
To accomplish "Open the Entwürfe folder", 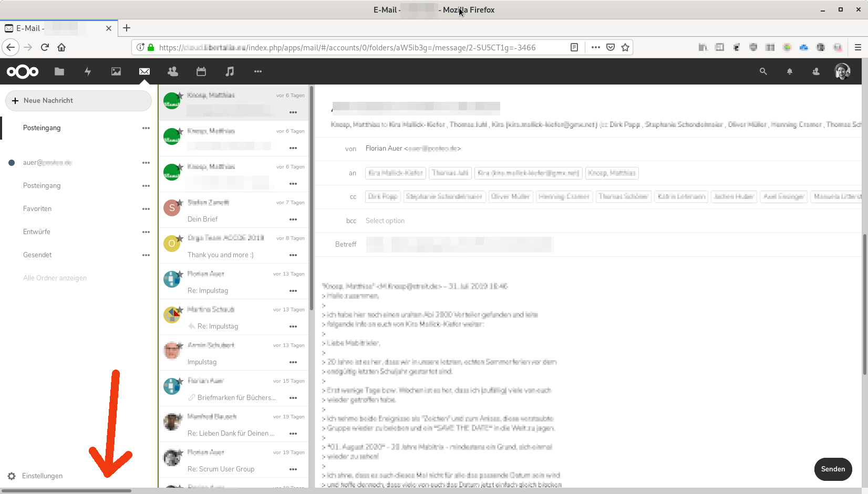I will (37, 232).
